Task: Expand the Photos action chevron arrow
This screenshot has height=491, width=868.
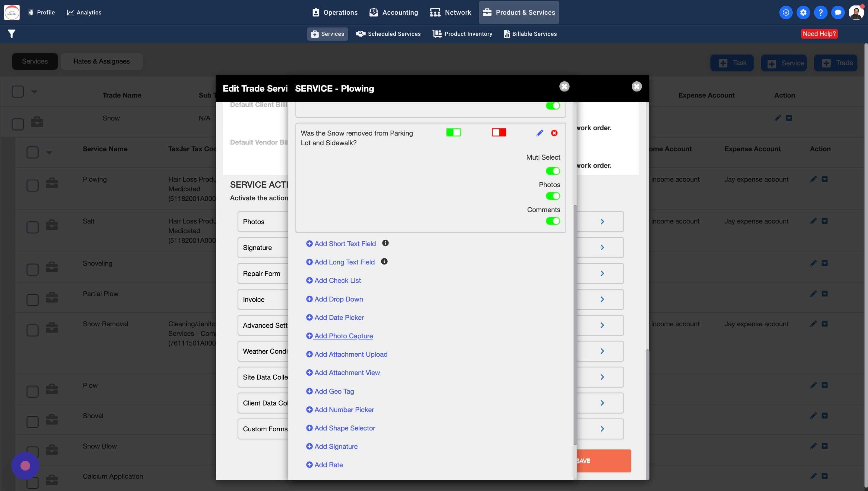Action: [602, 222]
